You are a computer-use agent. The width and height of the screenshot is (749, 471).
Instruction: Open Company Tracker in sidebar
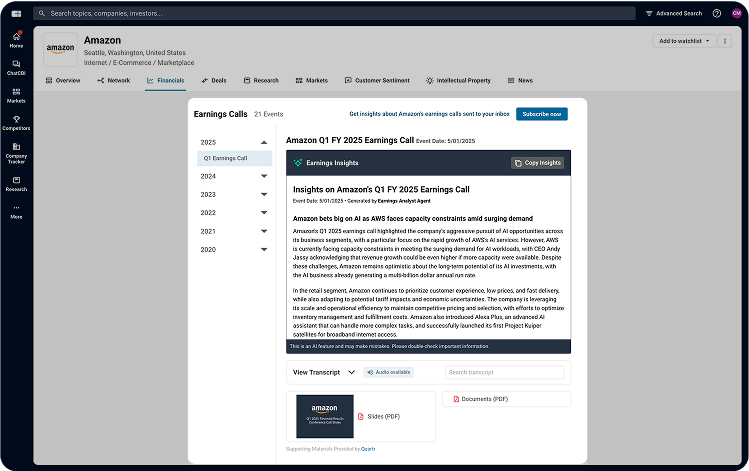[16, 151]
